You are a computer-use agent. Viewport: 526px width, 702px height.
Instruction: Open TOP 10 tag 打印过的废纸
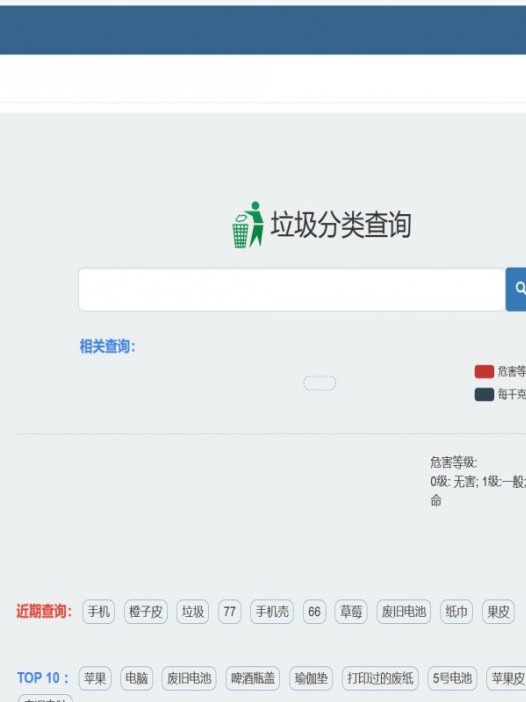point(380,678)
